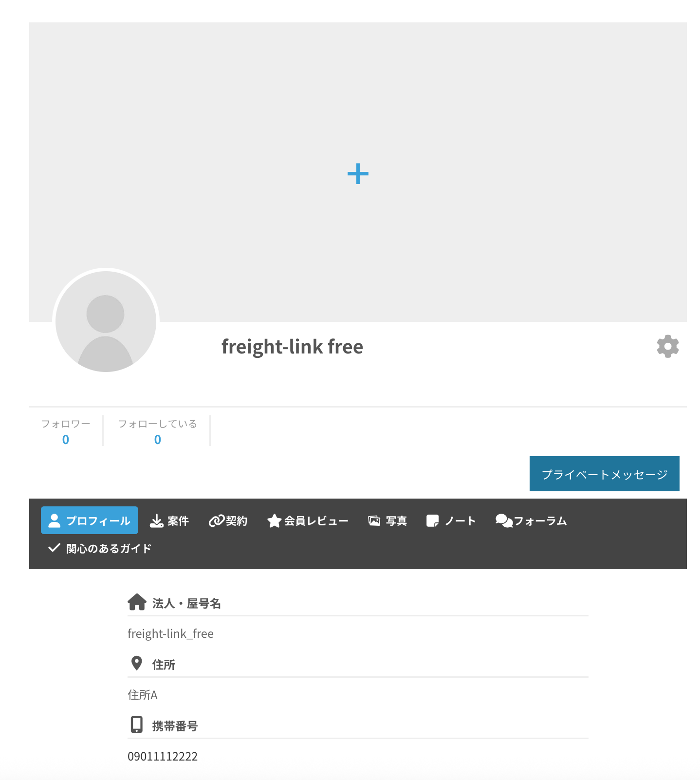
Task: Click the chat bubbles icon beside フォーラム
Action: tap(504, 521)
